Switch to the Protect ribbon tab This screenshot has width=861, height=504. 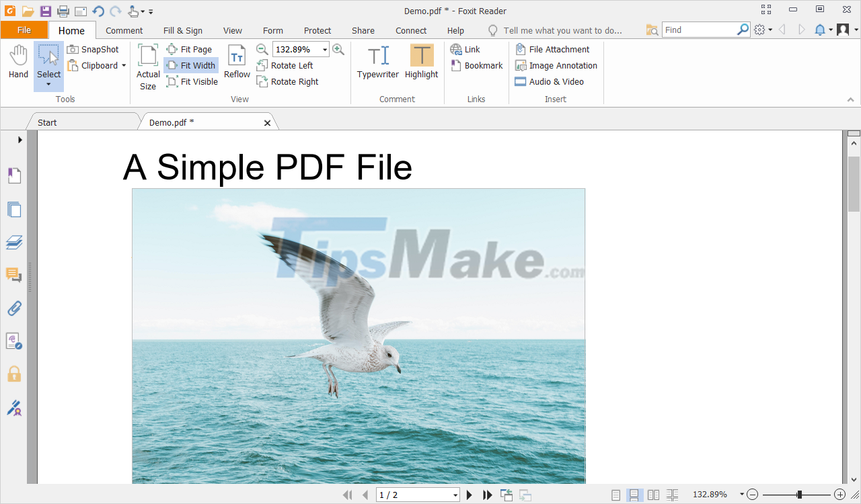point(317,30)
